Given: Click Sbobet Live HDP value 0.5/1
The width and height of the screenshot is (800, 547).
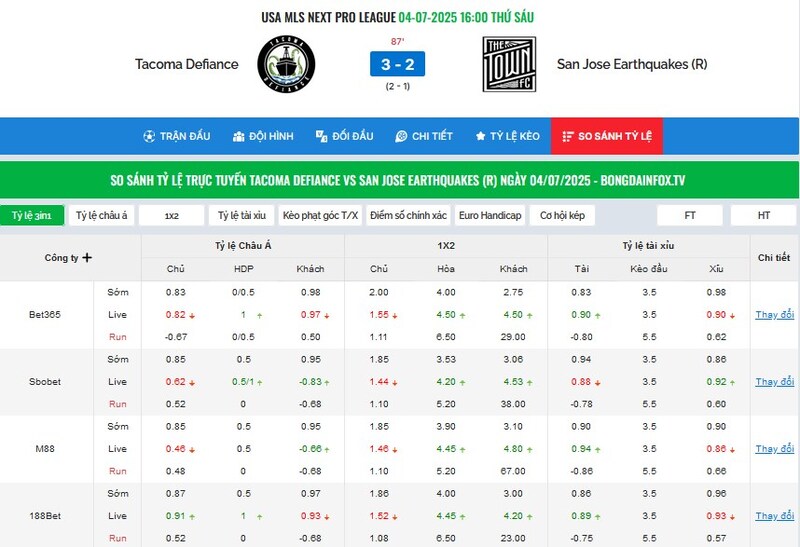Looking at the screenshot, I should (x=243, y=382).
